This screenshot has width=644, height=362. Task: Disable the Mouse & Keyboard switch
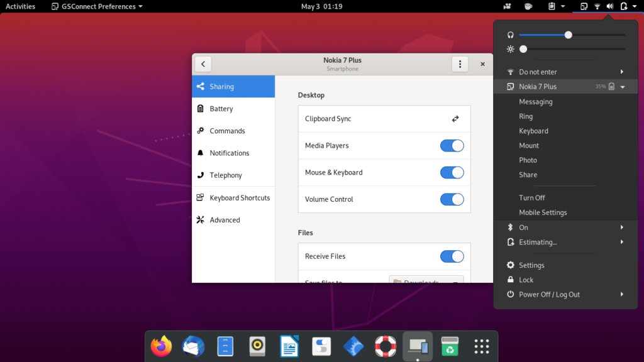click(x=452, y=172)
